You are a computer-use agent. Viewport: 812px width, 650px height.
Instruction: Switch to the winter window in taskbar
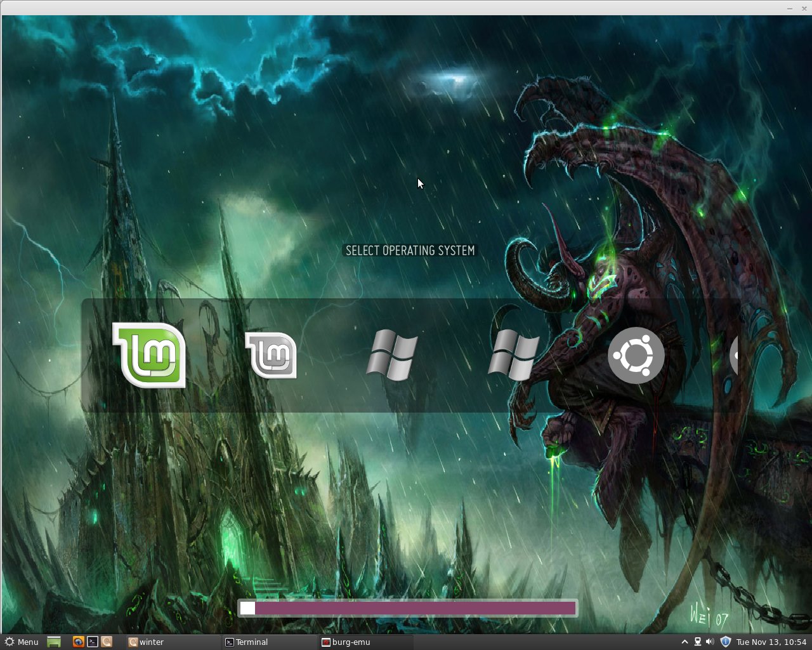(173, 642)
